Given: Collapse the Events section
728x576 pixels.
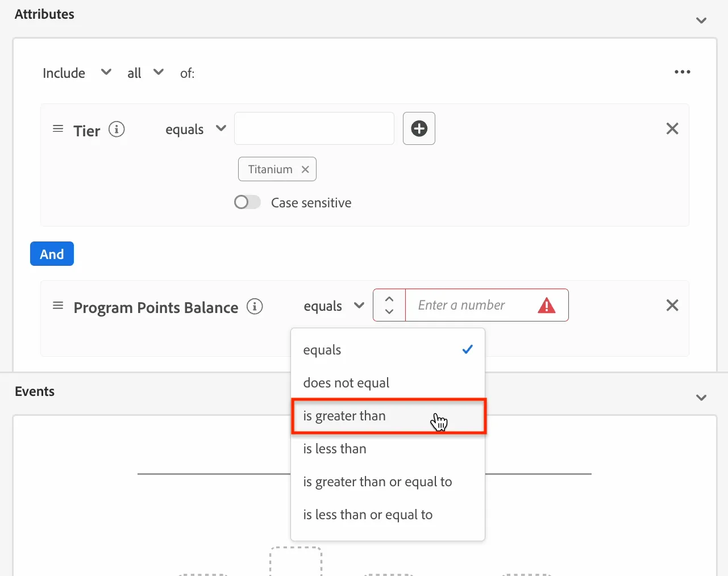Looking at the screenshot, I should [701, 398].
